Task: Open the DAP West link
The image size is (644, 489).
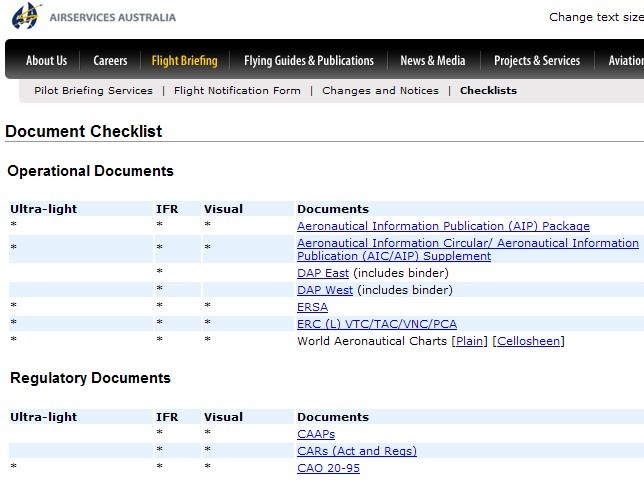Action: [x=325, y=290]
